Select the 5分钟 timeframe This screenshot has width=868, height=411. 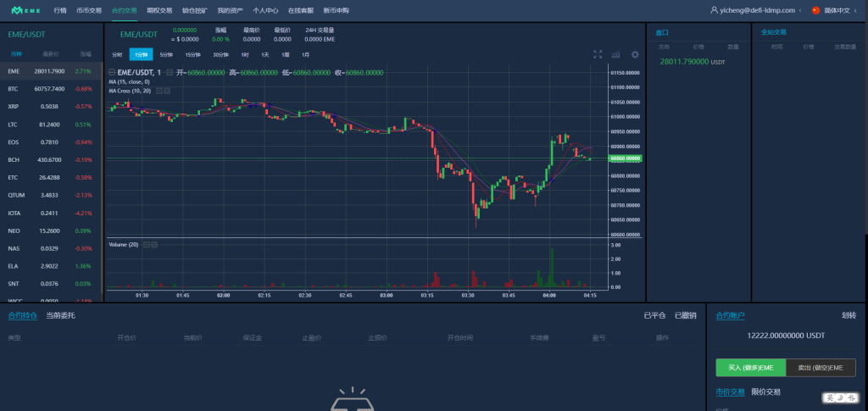166,54
